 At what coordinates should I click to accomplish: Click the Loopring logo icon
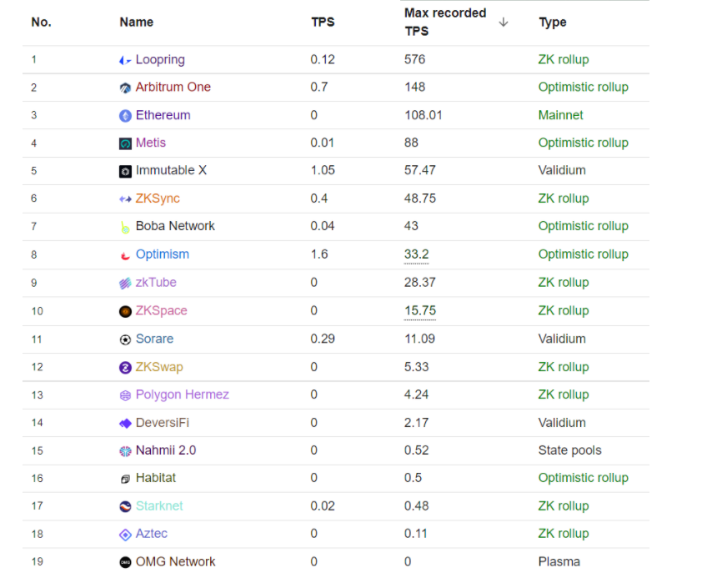(125, 60)
